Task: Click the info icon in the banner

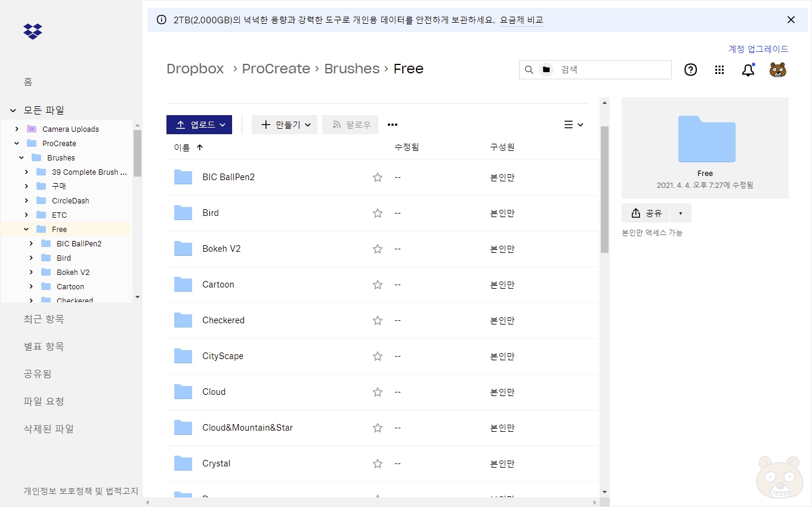Action: click(x=162, y=20)
